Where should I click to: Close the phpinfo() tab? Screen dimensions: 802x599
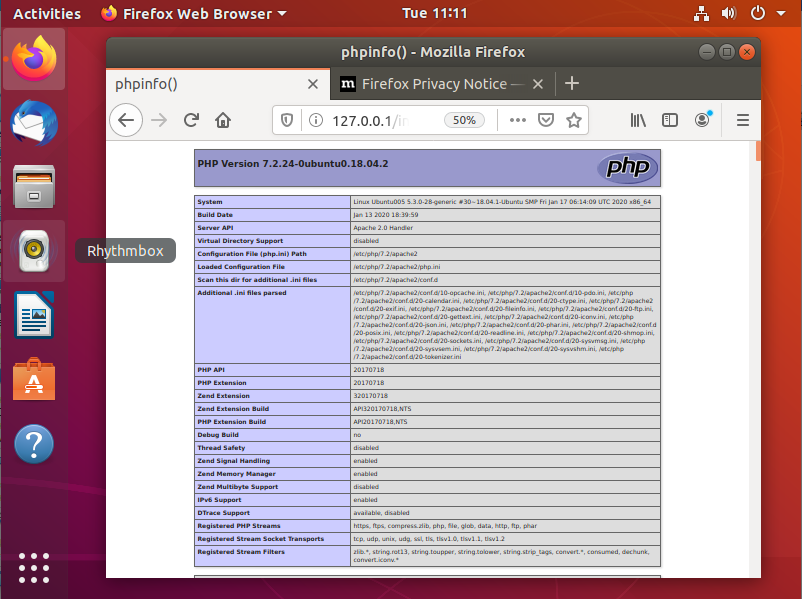(x=313, y=84)
